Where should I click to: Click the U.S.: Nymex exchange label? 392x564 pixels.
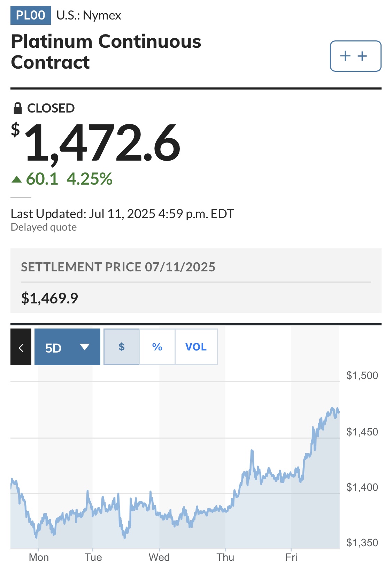point(89,15)
